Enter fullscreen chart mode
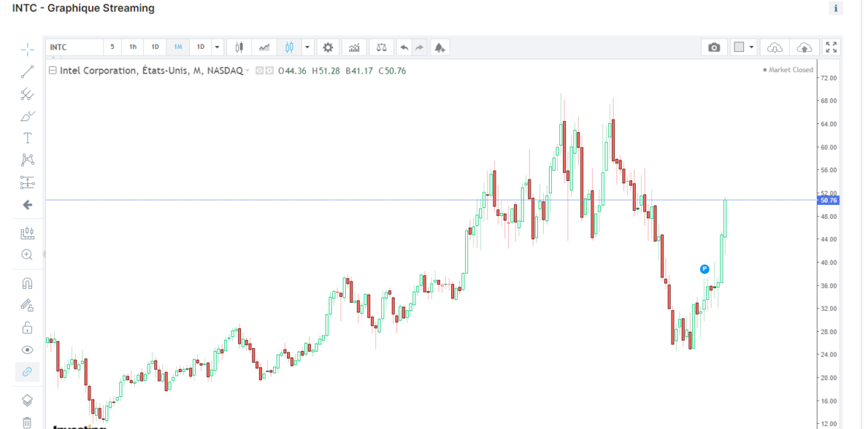Viewport: 868px width, 429px height. (831, 48)
